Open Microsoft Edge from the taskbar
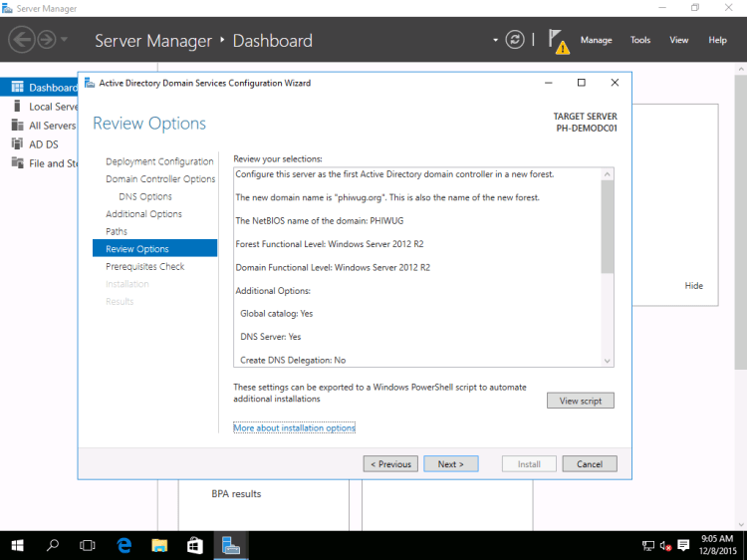The image size is (747, 560). click(x=124, y=545)
